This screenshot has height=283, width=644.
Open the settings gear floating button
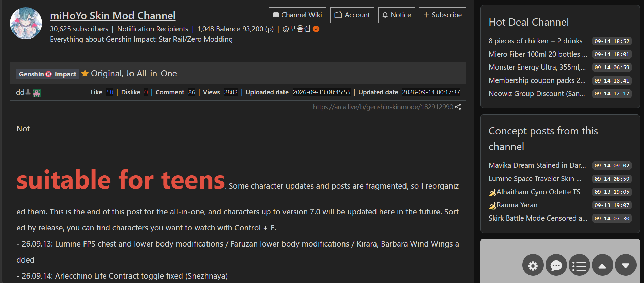click(x=533, y=265)
